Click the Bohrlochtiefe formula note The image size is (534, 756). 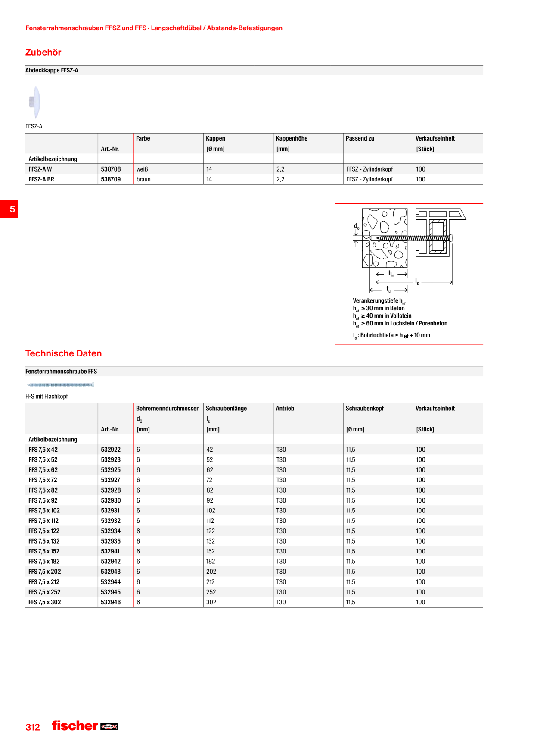(391, 335)
